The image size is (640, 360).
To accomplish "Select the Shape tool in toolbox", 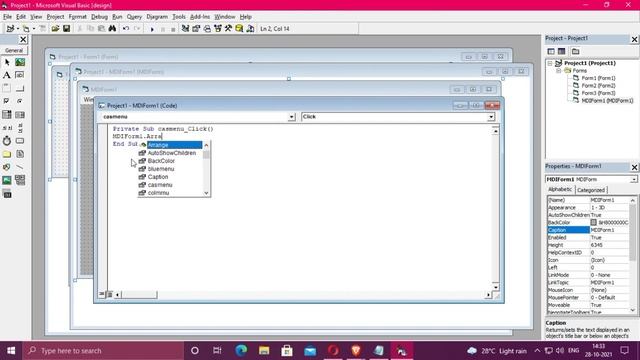I will coord(7,167).
